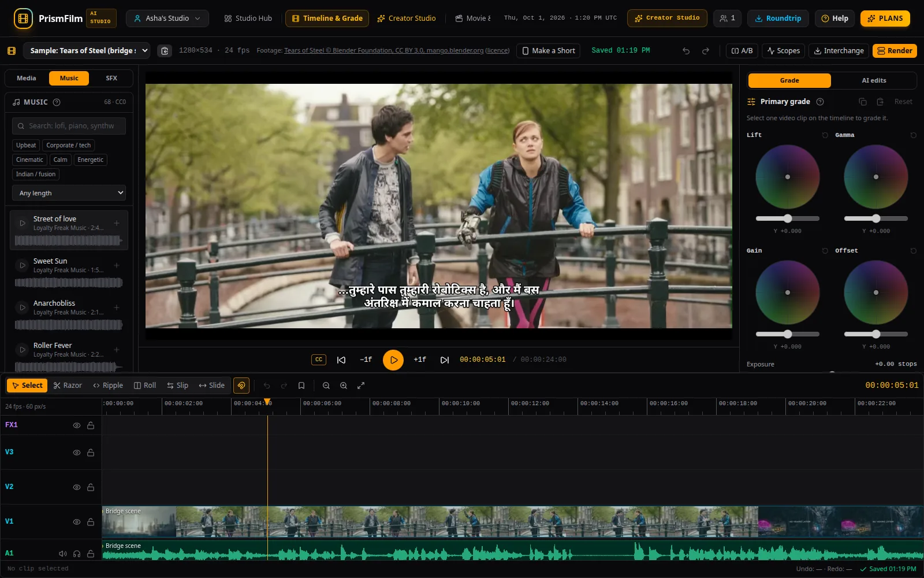924x578 pixels.
Task: Choose the Roll trim tool
Action: (x=145, y=386)
